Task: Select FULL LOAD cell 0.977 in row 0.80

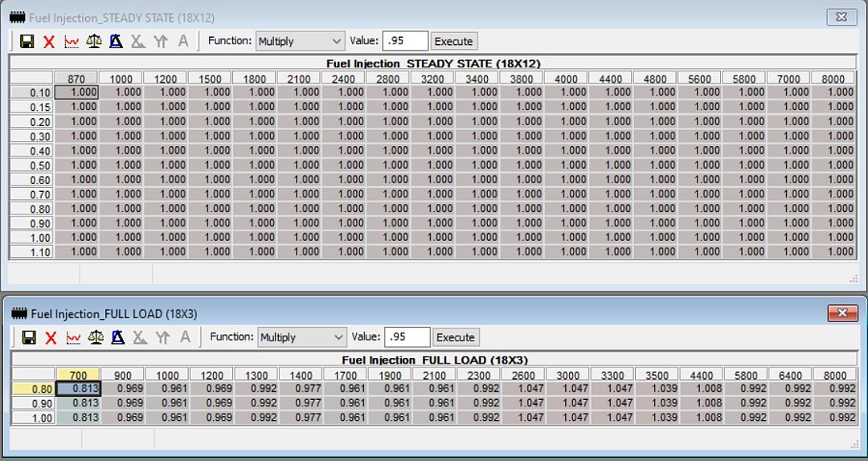Action: point(301,389)
